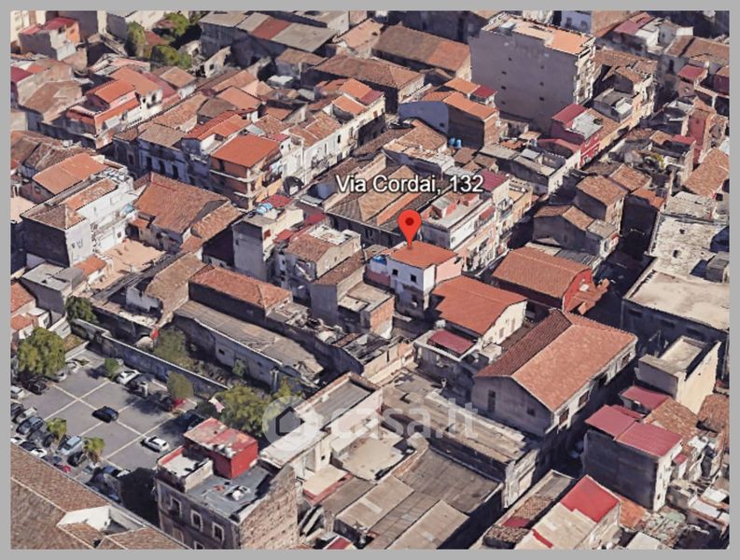The width and height of the screenshot is (740, 560).
Task: Click the black car in the parking lot
Action: pyautogui.click(x=105, y=413)
